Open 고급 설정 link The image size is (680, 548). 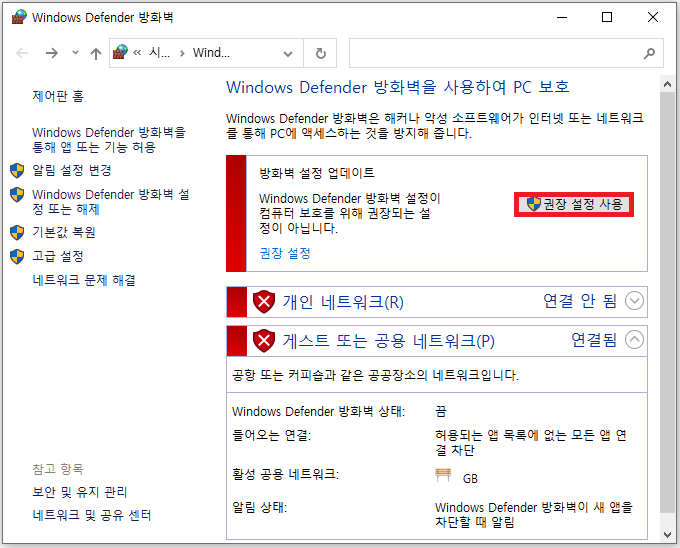click(x=58, y=256)
